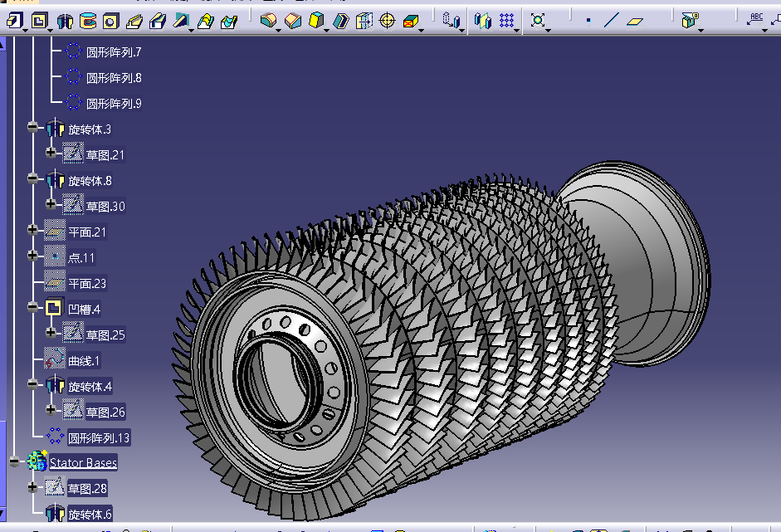The height and width of the screenshot is (532, 781).
Task: Open the Stator Bases body link
Action: [83, 463]
